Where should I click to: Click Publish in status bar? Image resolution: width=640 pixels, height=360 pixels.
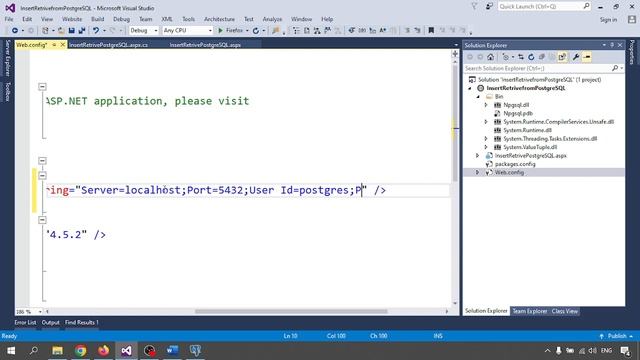[x=617, y=336]
